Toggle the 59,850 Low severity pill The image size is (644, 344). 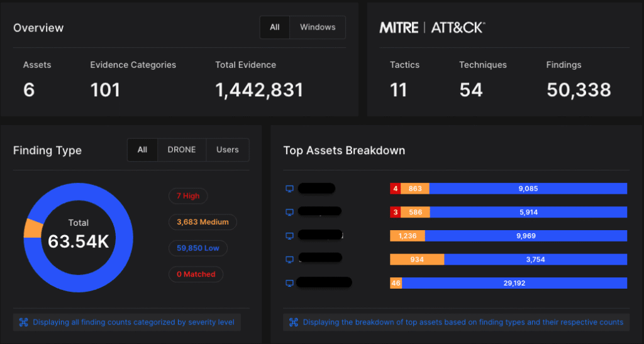pos(198,248)
